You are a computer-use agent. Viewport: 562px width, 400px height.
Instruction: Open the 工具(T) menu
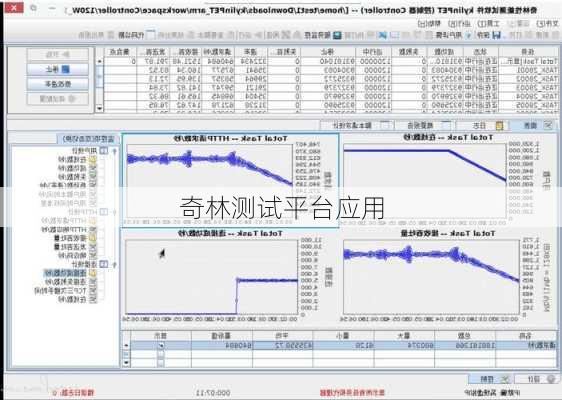pyautogui.click(x=488, y=24)
